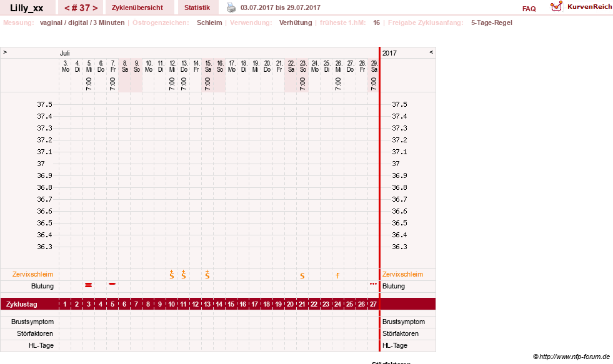
Task: Expand the chart with the left > arrow
Action: pyautogui.click(x=5, y=52)
